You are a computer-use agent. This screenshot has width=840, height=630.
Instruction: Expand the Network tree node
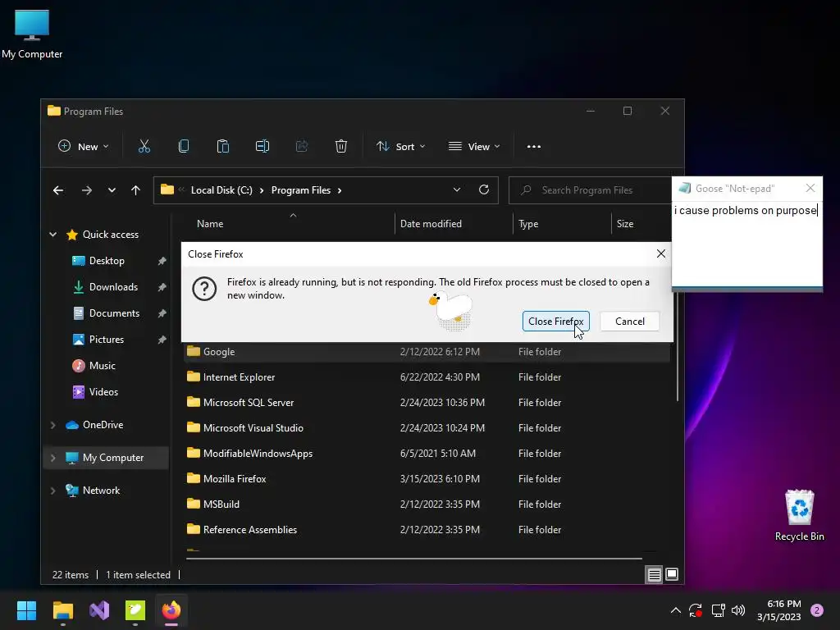[53, 491]
